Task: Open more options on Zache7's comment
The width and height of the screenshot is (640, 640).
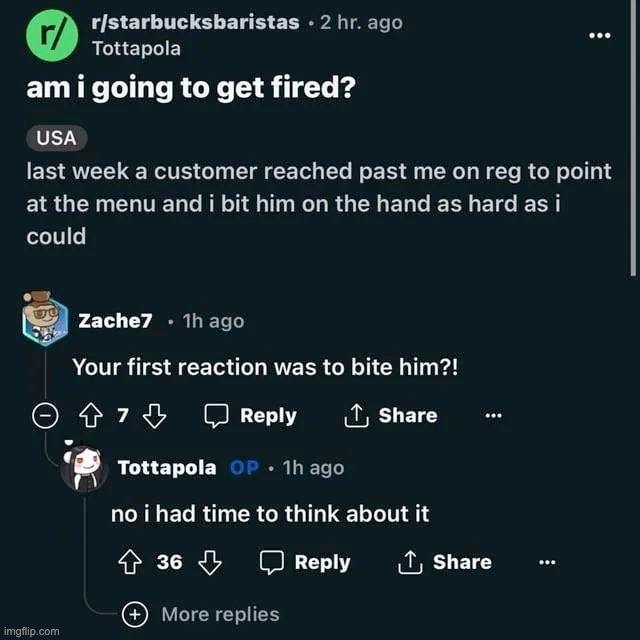Action: pos(492,416)
